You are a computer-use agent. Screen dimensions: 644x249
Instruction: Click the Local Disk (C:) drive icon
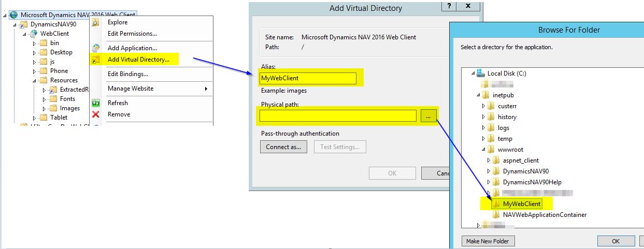[481, 74]
